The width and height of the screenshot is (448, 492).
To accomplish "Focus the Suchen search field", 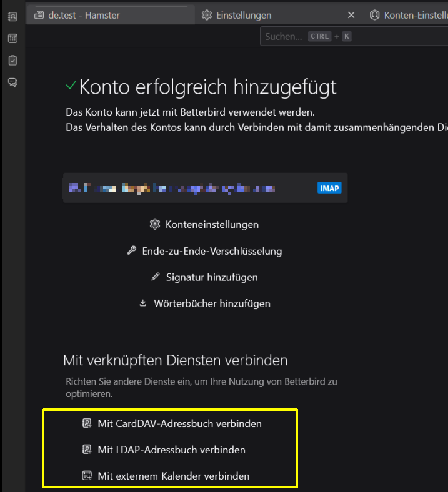I will 354,36.
